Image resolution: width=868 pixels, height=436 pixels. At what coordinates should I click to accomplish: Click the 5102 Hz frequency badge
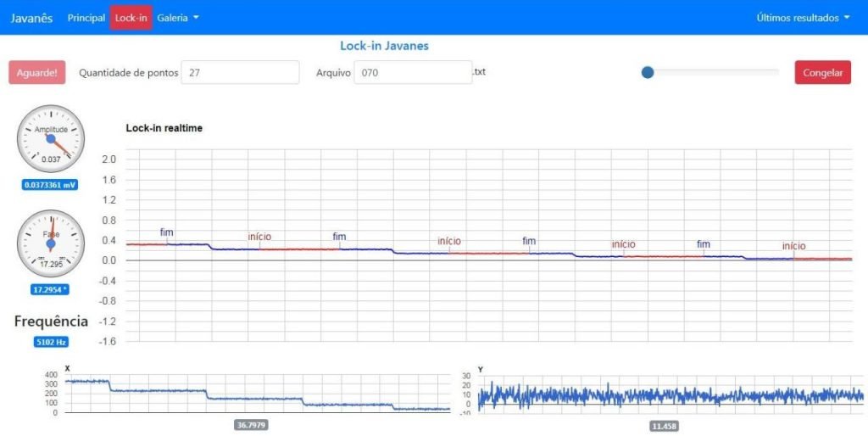pos(51,342)
